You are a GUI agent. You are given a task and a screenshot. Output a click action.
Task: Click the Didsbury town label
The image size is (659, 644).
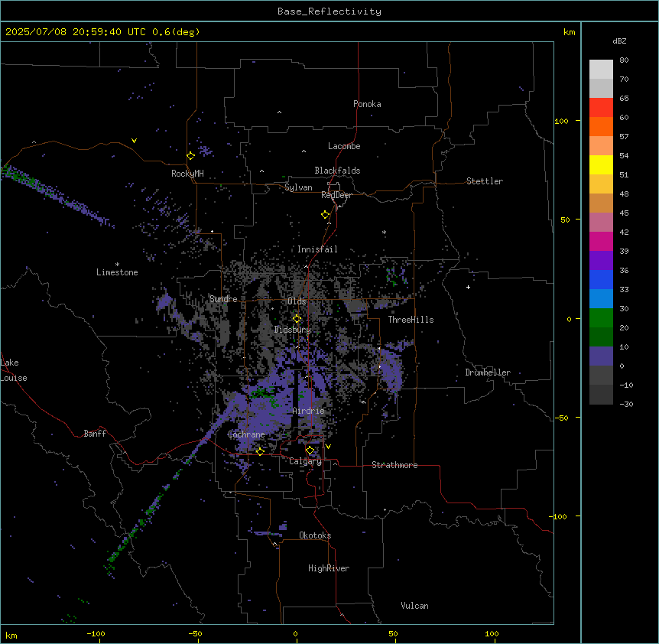coord(293,330)
